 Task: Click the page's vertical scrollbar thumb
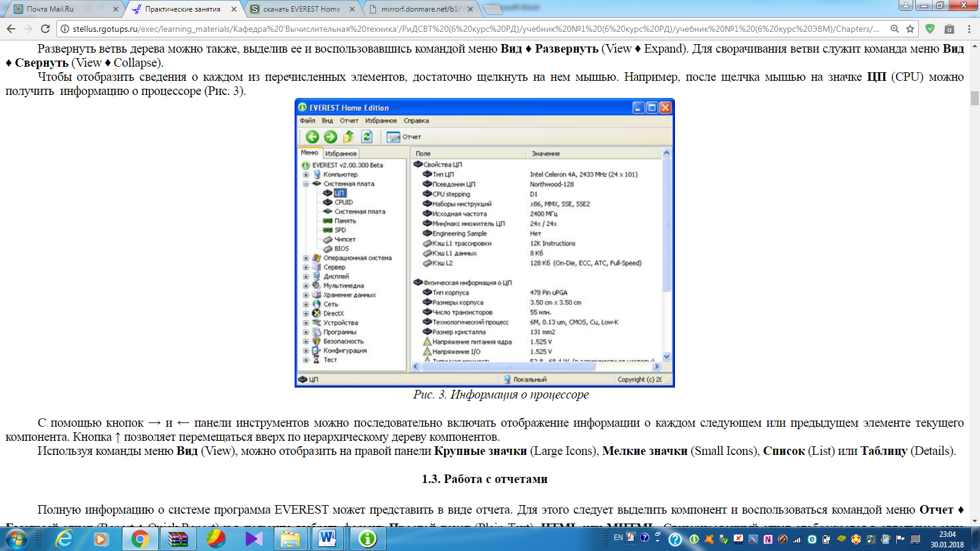pos(974,98)
